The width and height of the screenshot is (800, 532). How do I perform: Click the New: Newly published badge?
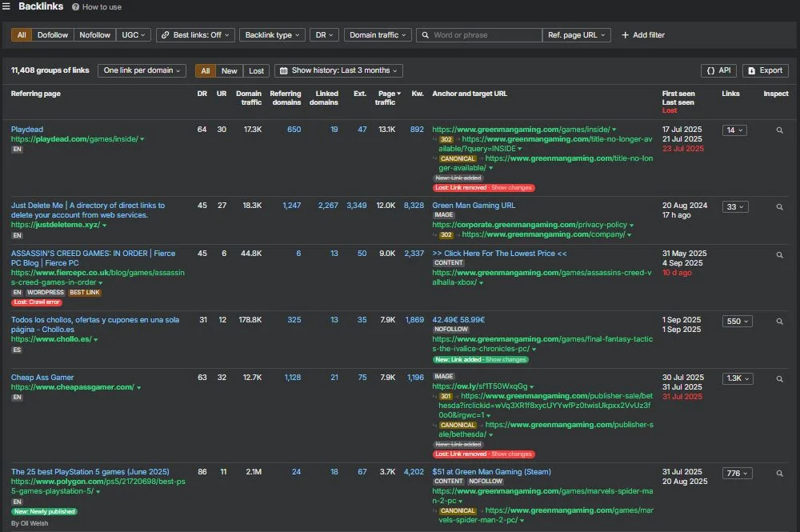(44, 511)
